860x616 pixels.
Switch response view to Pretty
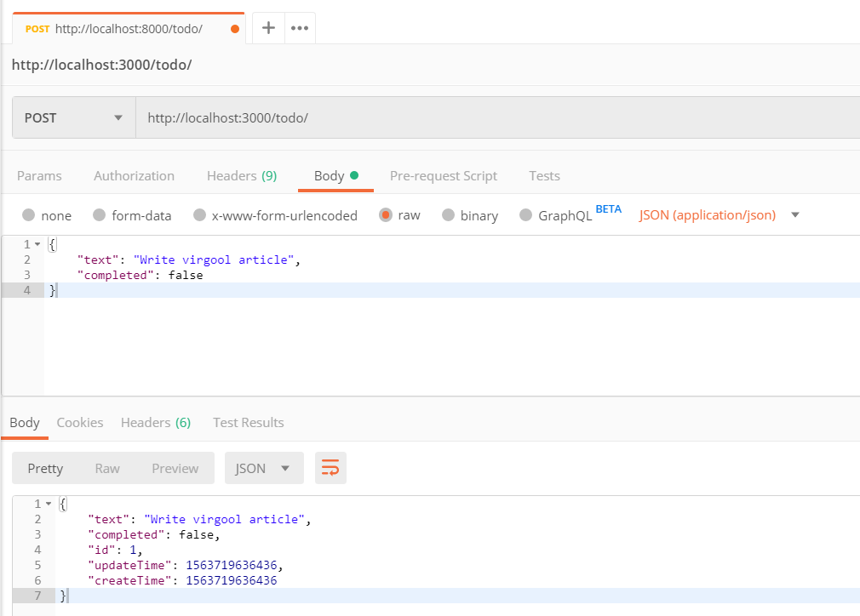(x=45, y=469)
